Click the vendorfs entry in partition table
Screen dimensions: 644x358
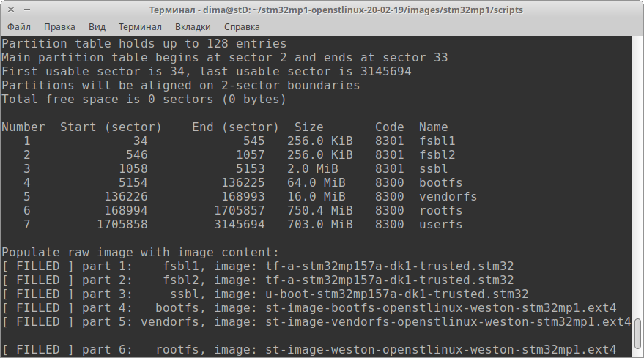448,197
